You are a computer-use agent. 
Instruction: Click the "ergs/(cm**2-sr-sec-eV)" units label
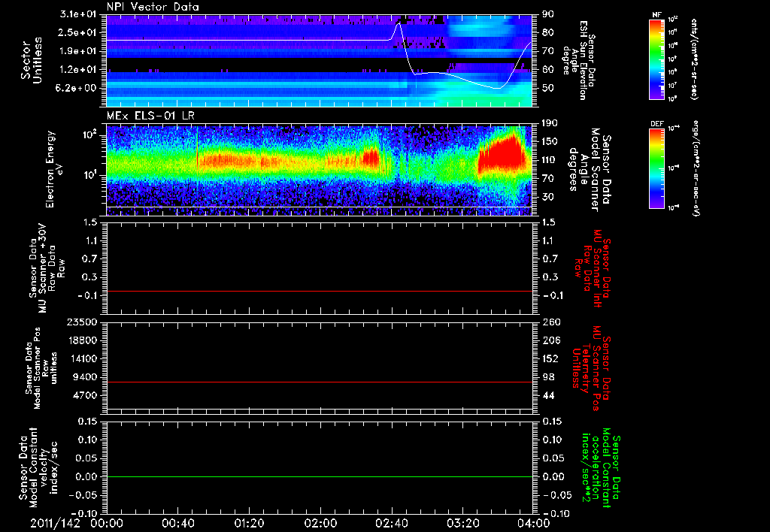696,168
